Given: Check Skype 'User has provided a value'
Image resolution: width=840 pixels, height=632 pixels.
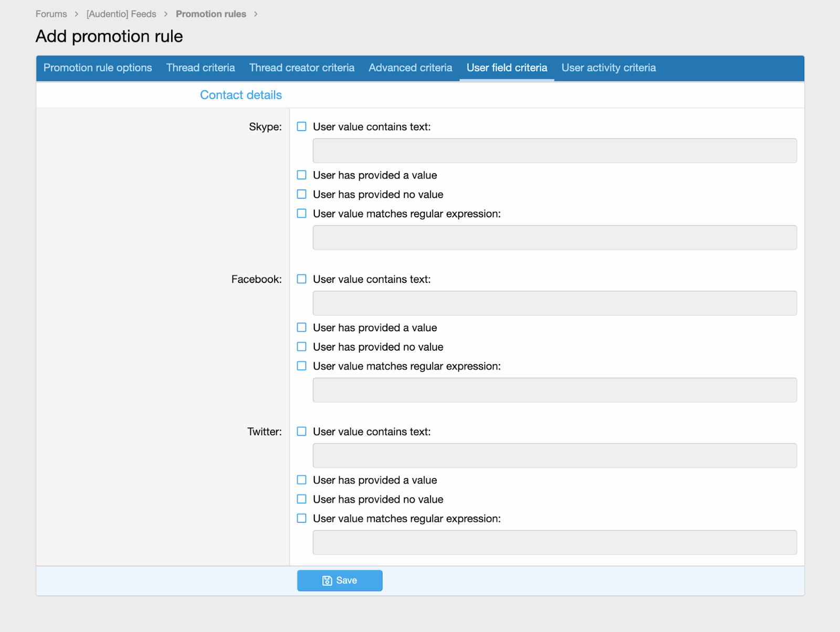Looking at the screenshot, I should pos(302,175).
